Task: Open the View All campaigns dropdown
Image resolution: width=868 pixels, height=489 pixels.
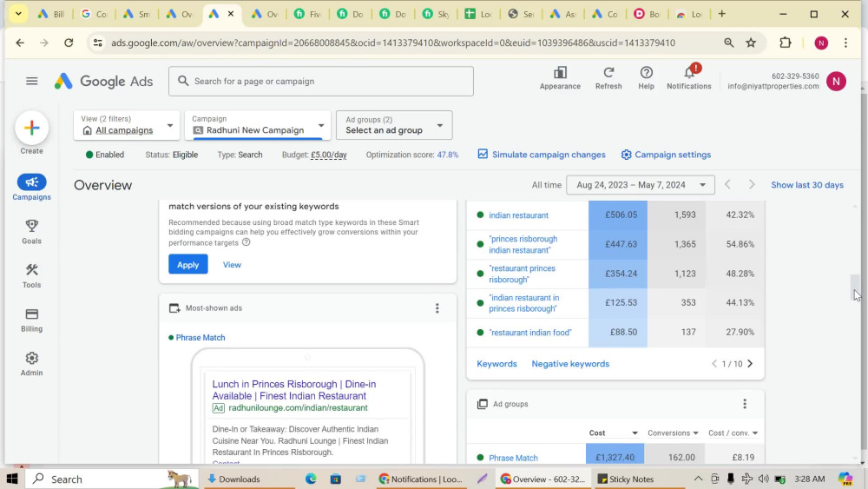Action: pyautogui.click(x=126, y=125)
